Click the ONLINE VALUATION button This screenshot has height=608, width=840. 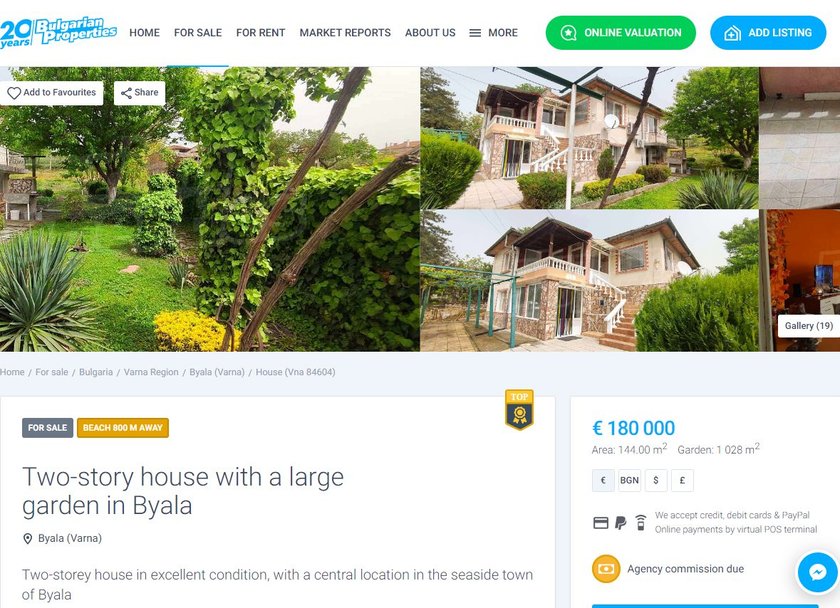point(620,33)
